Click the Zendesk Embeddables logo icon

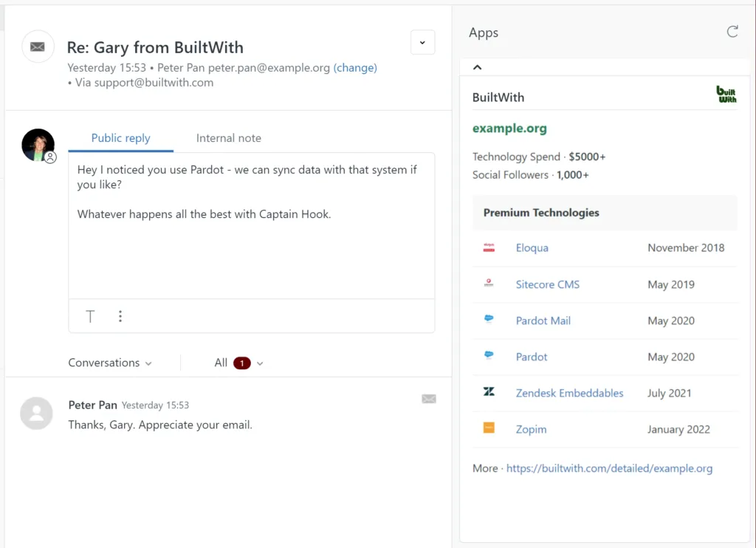(x=489, y=392)
